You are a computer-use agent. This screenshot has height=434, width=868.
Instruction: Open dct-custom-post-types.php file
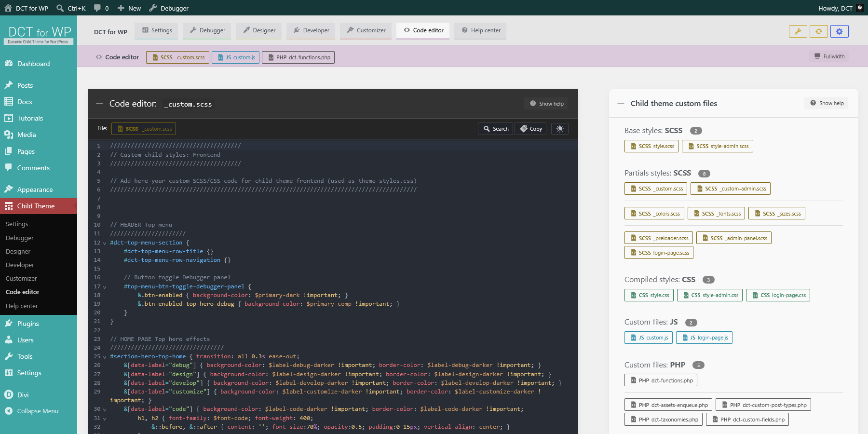(x=763, y=405)
